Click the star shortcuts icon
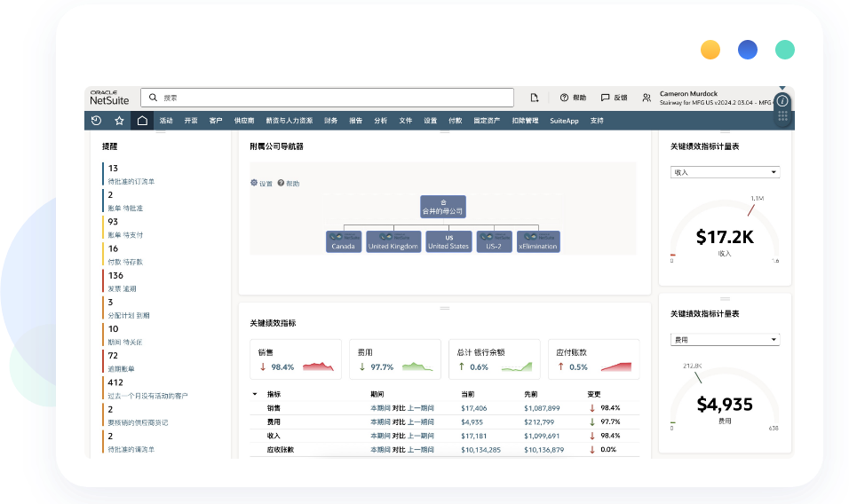Screen dimensions: 849x504 point(119,121)
